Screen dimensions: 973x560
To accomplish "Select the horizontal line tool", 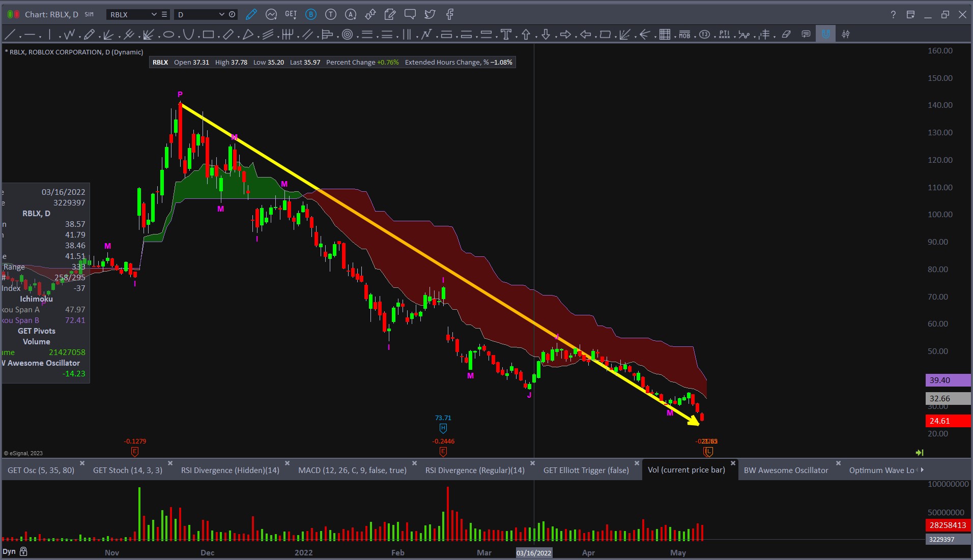I will tap(30, 35).
